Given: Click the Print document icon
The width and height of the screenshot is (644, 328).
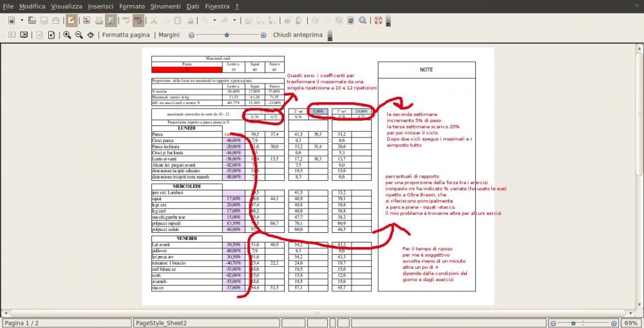Looking at the screenshot, I should pyautogui.click(x=99, y=21).
